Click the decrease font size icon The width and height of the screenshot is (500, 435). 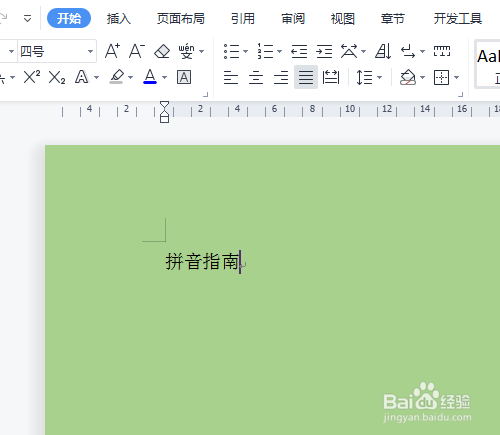[x=137, y=51]
